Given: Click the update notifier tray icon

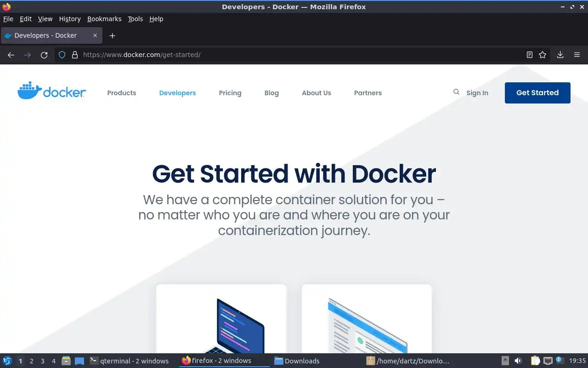Looking at the screenshot, I should (x=559, y=360).
